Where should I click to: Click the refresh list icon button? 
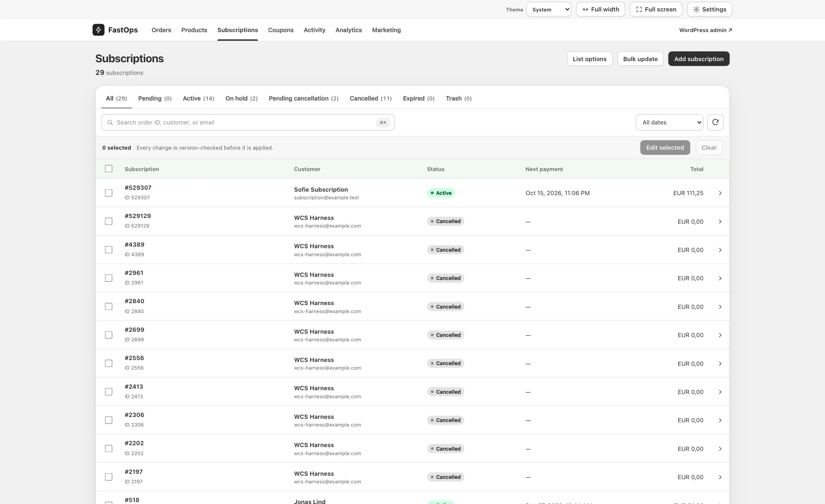(715, 122)
